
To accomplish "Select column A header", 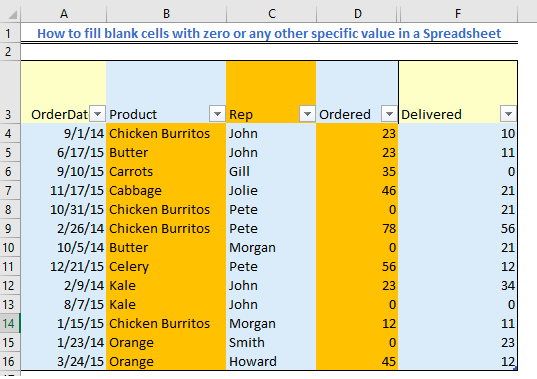I will (64, 14).
